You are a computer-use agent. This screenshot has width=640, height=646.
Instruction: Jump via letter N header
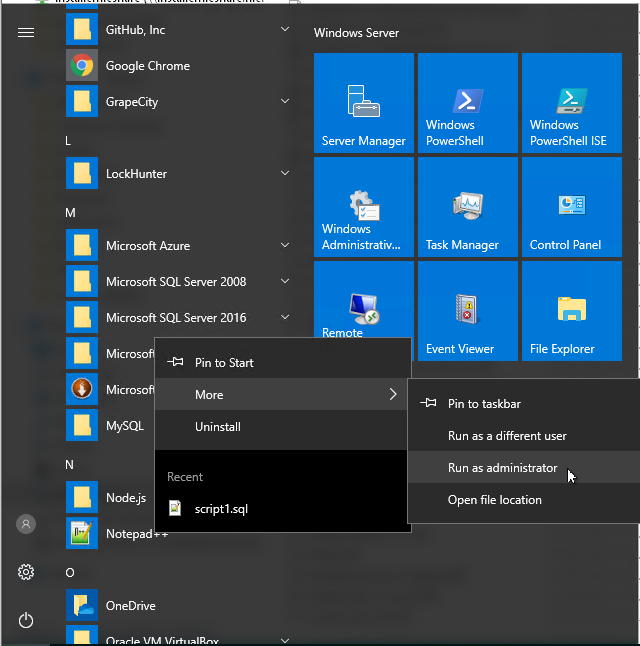tap(69, 465)
